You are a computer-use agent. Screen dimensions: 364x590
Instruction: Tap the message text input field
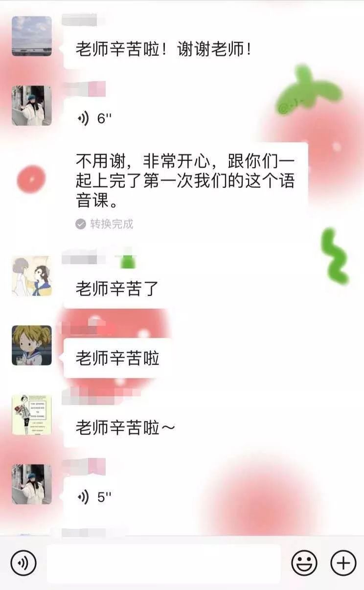[164, 563]
